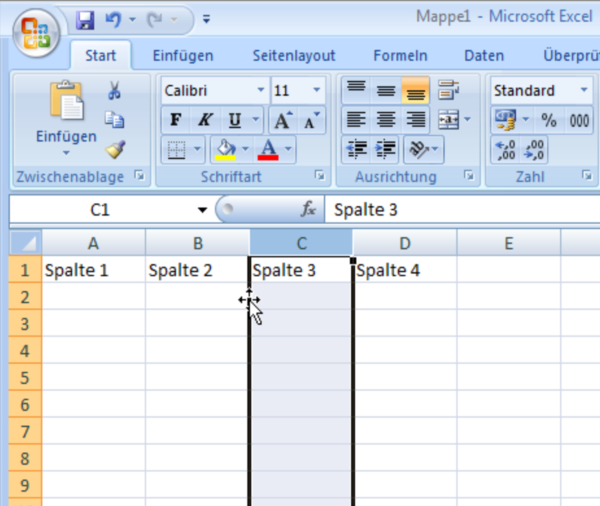This screenshot has width=600, height=506.
Task: Click the Office button
Action: coord(36,31)
